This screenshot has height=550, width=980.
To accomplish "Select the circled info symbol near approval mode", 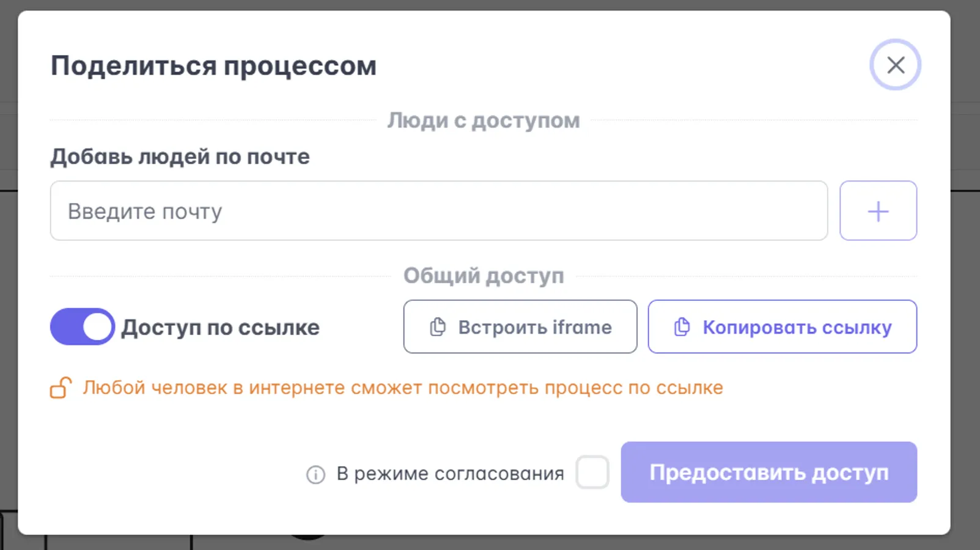I will coord(315,474).
